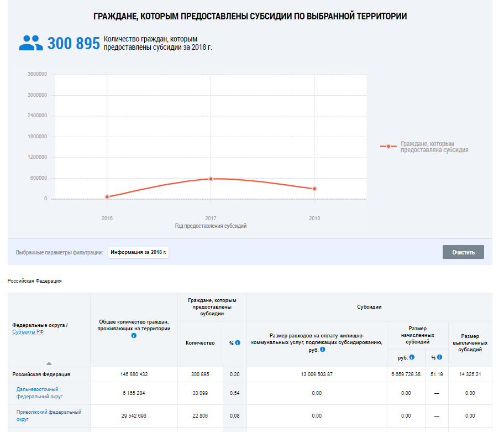Viewport: 504px width, 432px height.
Task: Click the 'Количество' column header
Action: [200, 343]
